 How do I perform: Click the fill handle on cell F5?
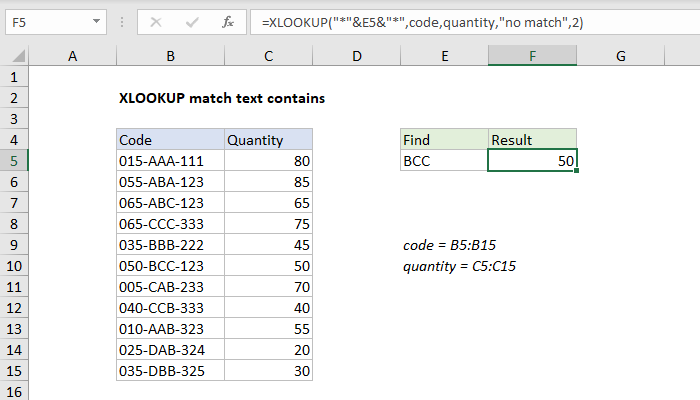coord(577,171)
